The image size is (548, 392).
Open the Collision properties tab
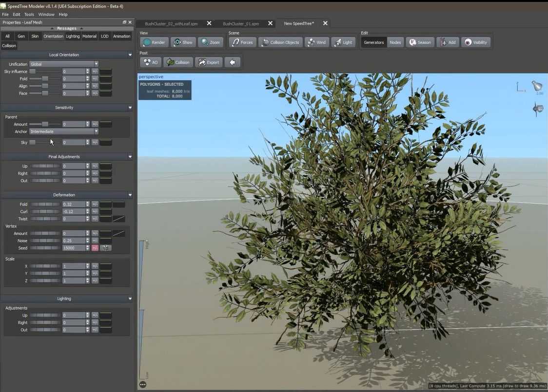coord(9,46)
